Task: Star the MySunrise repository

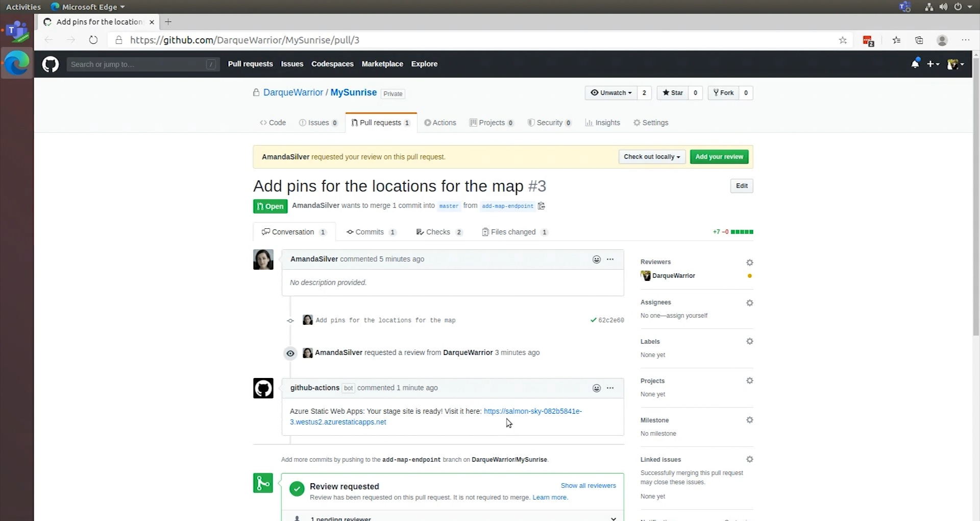Action: [673, 93]
